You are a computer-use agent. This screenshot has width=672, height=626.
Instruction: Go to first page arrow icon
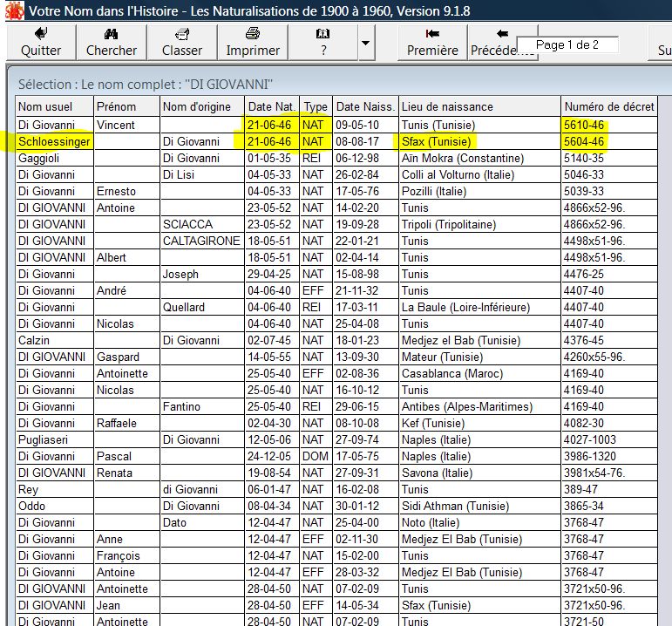[x=432, y=33]
